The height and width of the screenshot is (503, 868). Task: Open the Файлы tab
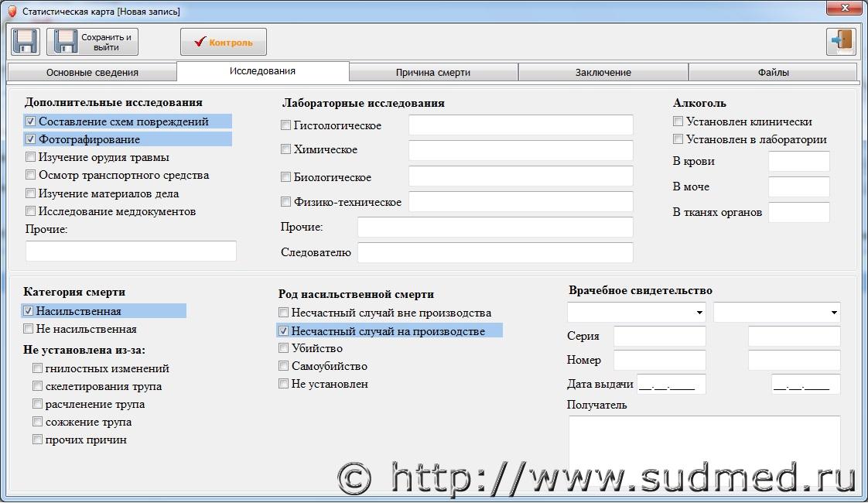point(773,73)
